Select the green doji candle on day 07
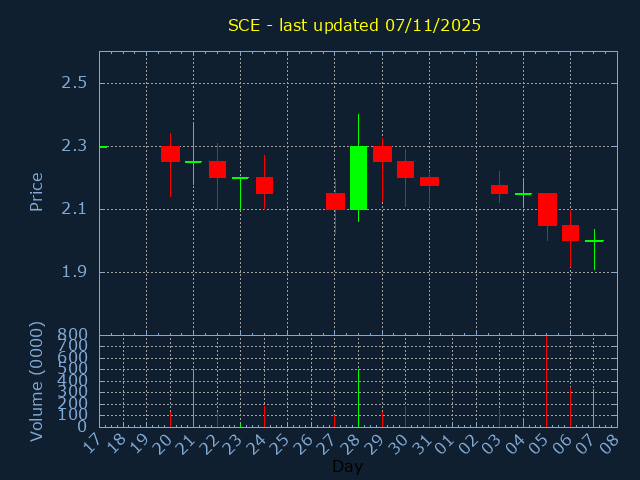The width and height of the screenshot is (640, 480). pyautogui.click(x=594, y=241)
